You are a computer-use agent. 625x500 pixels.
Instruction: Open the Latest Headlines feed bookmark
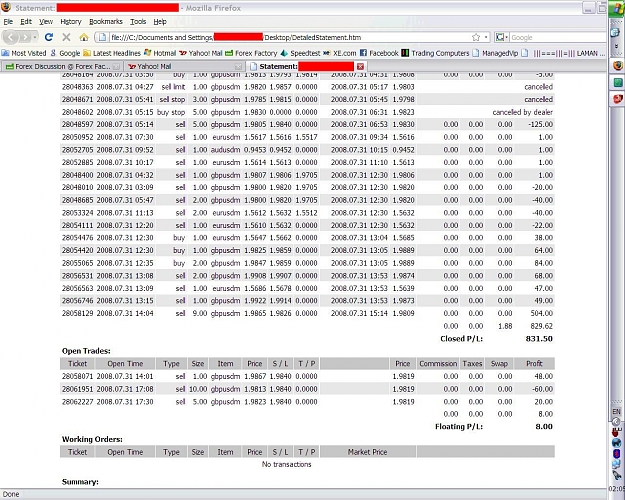tap(112, 53)
